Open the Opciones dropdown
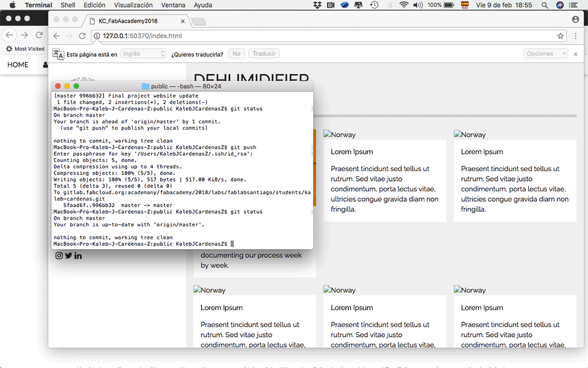Viewport: 588px width, 368px height. pos(546,53)
